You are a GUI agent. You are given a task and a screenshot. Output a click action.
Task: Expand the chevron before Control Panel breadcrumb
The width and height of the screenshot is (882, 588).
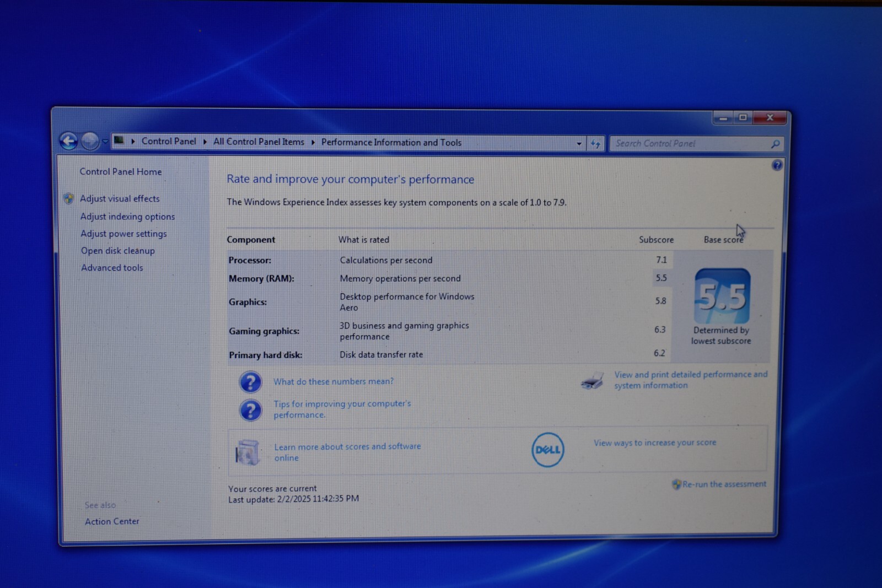click(133, 142)
